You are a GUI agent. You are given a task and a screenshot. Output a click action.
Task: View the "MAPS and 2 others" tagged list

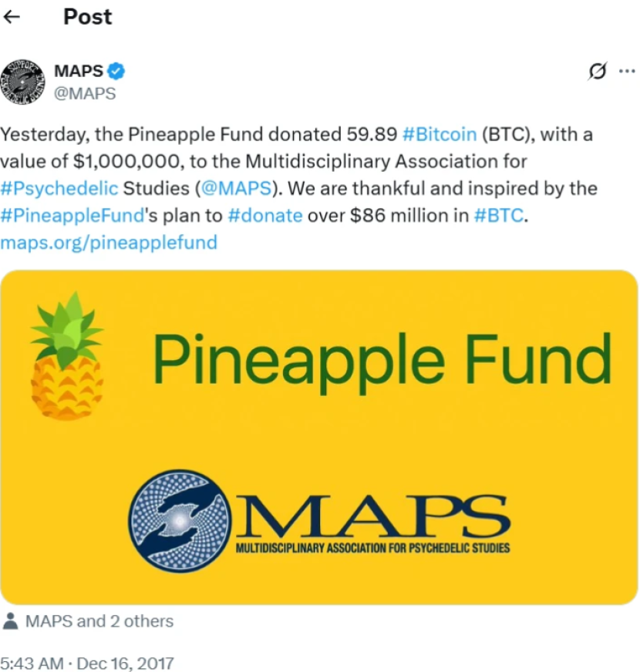pyautogui.click(x=99, y=621)
